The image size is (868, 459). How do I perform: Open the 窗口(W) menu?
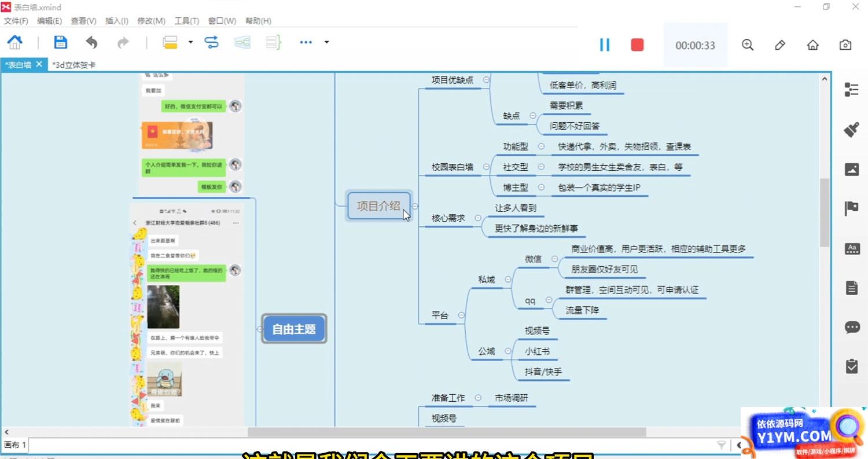click(222, 21)
